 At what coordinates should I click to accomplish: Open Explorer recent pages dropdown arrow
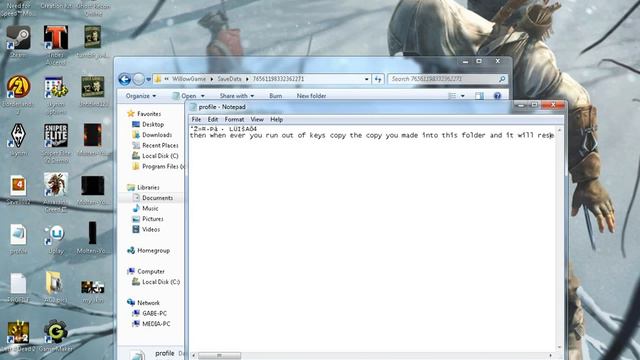pyautogui.click(x=149, y=79)
